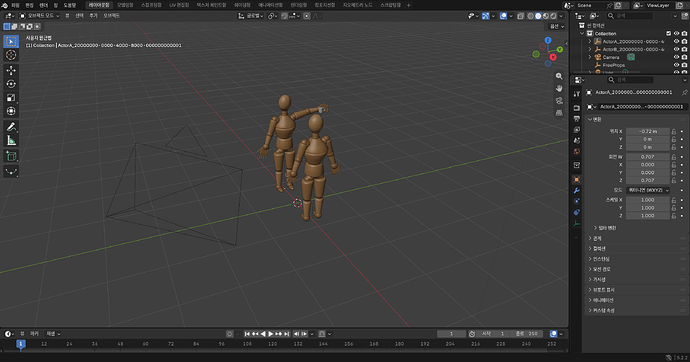Expand ActorB tree row in outliner
The image size is (690, 362).
point(590,49)
